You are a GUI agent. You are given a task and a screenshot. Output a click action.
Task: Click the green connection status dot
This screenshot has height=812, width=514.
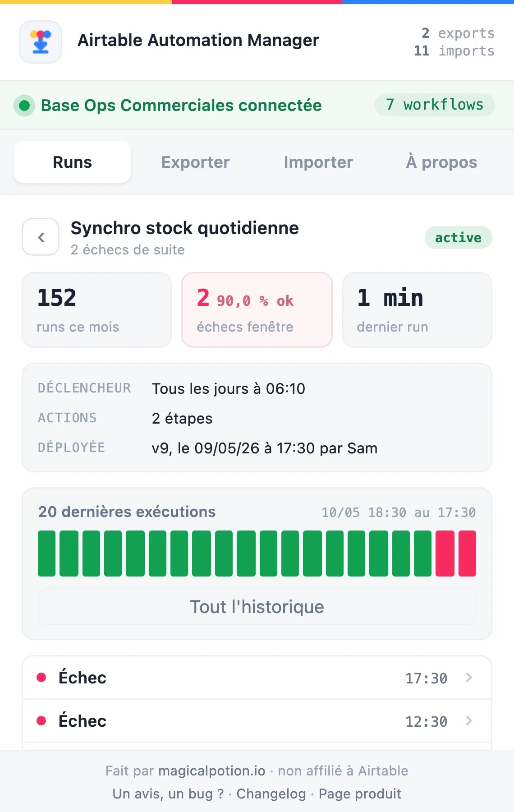pos(24,106)
